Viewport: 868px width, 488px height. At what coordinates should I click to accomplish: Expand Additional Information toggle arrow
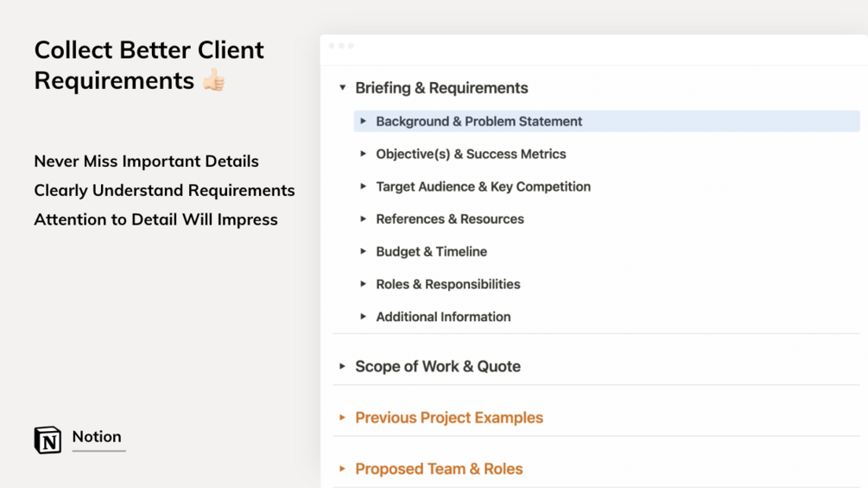click(x=364, y=317)
